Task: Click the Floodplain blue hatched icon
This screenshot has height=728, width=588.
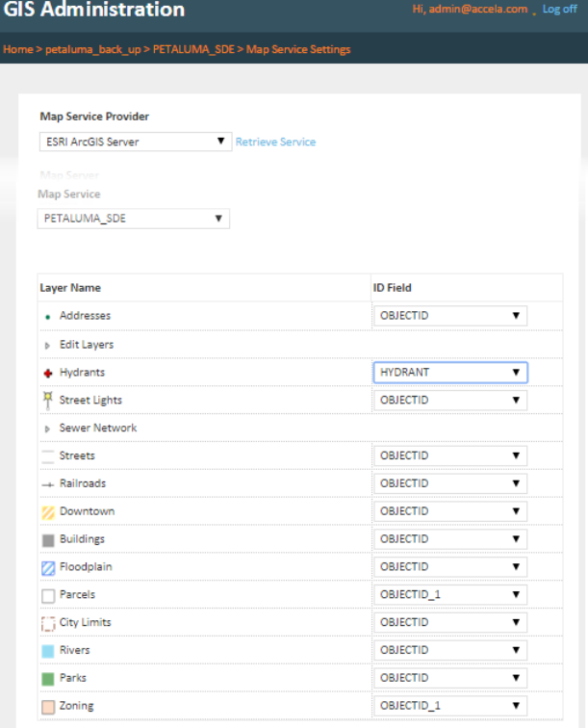Action: pyautogui.click(x=48, y=567)
